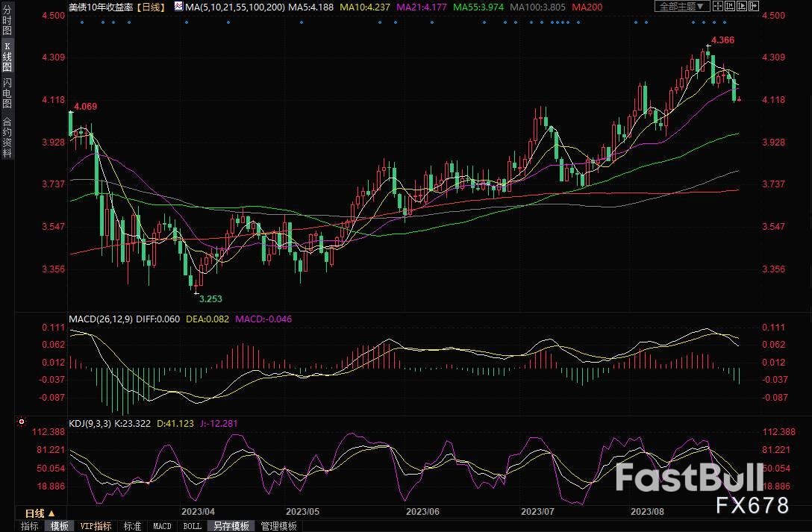Select the BOLL template button
This screenshot has height=532, width=812.
click(x=192, y=526)
